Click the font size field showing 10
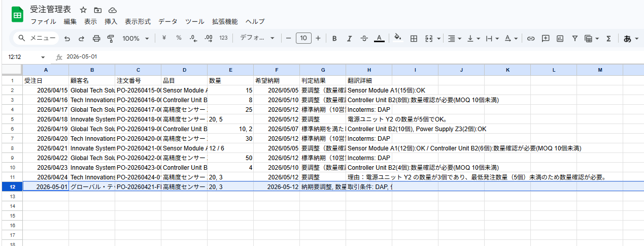 tap(303, 38)
